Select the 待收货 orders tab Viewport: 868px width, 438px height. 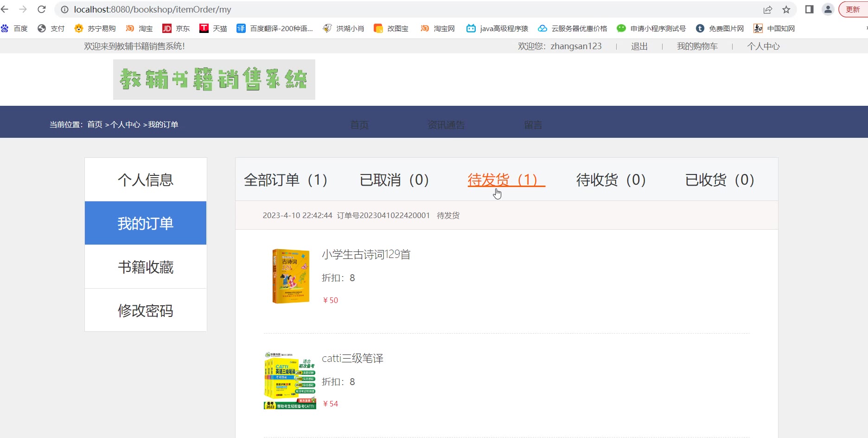click(x=611, y=180)
